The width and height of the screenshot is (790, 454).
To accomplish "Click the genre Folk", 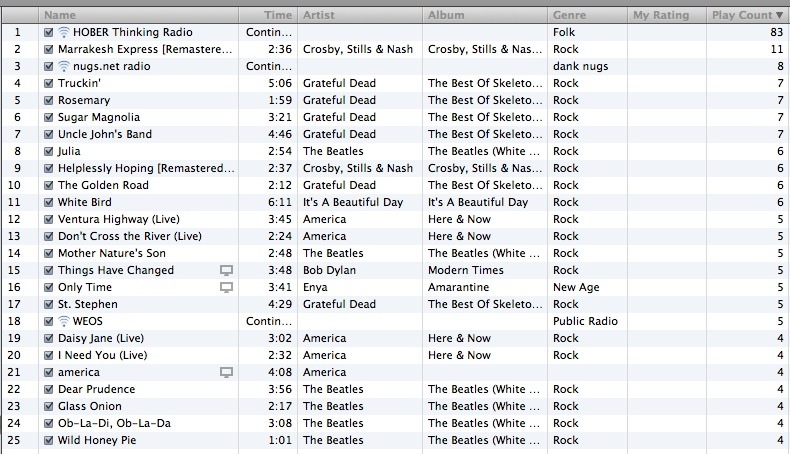I will (564, 32).
